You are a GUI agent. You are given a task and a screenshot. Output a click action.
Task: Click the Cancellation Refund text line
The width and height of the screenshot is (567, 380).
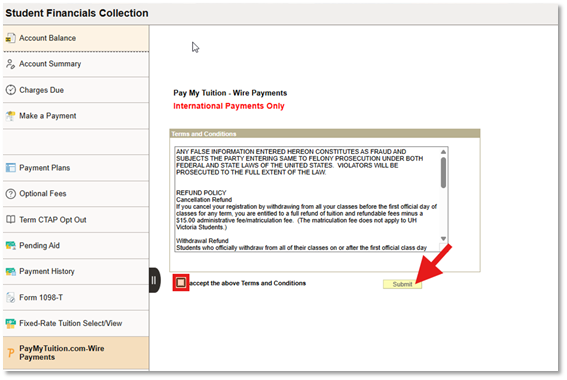(x=204, y=200)
